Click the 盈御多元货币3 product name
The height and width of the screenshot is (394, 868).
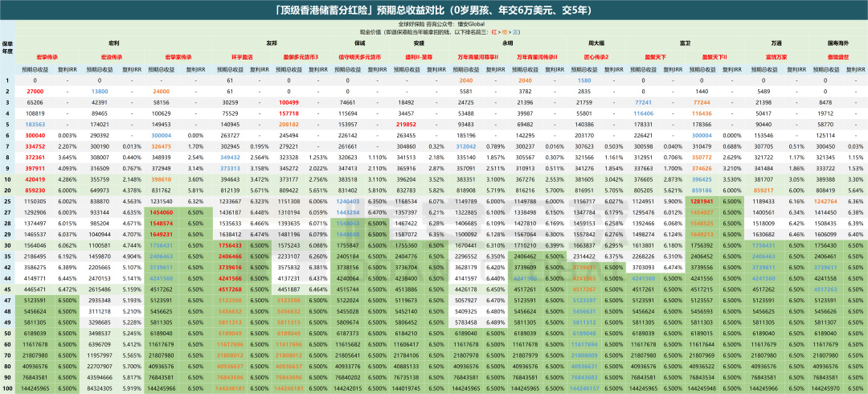click(x=301, y=57)
